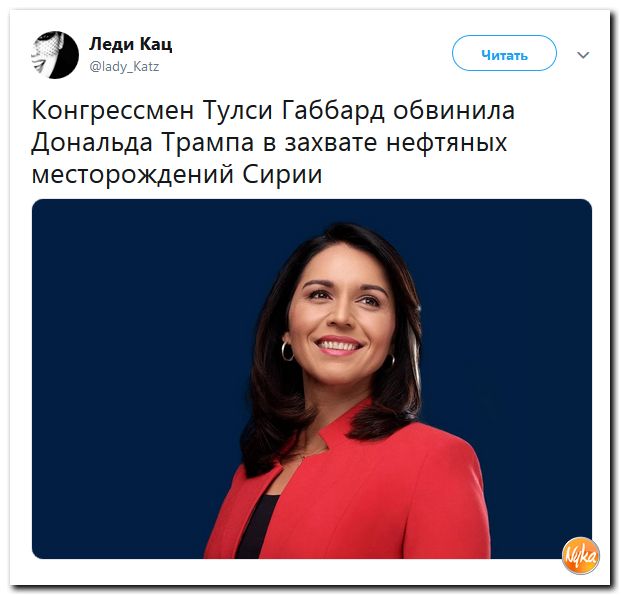Click the word захвате in the tweet
The height and width of the screenshot is (596, 621).
(x=331, y=143)
